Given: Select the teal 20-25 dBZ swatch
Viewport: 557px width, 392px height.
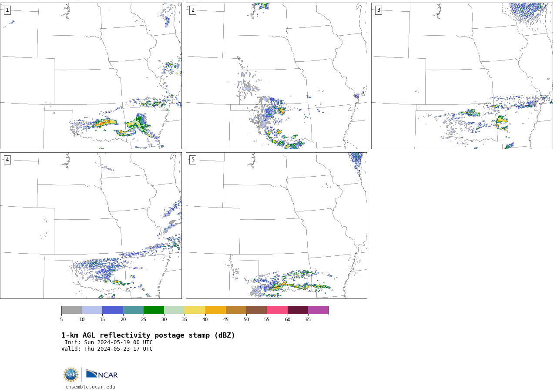Looking at the screenshot, I should [133, 310].
